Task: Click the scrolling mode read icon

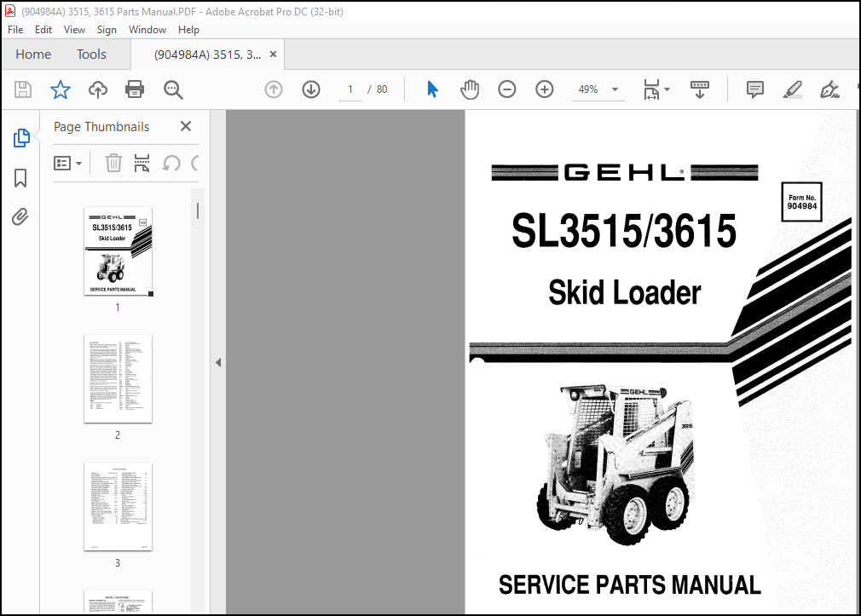Action: 700,89
